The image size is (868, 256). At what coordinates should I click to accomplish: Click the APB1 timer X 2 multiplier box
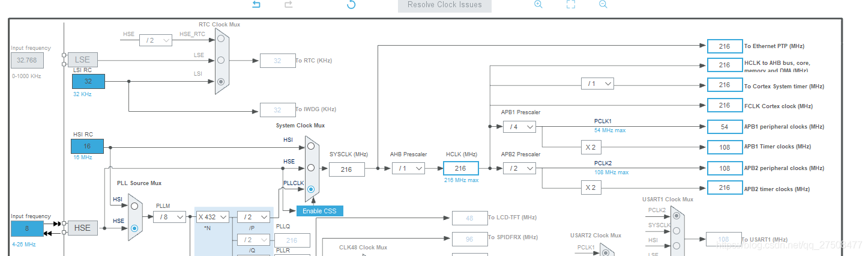591,147
